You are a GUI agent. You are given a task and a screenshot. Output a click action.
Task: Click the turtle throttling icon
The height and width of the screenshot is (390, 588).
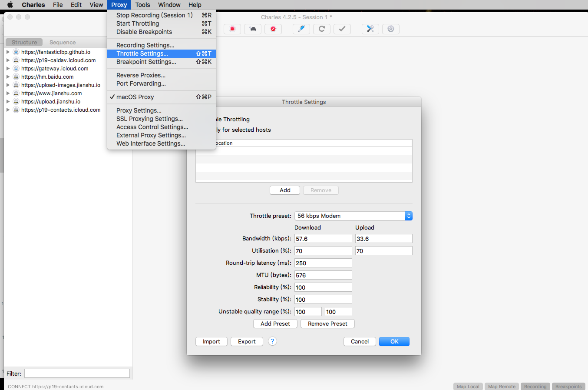point(253,29)
